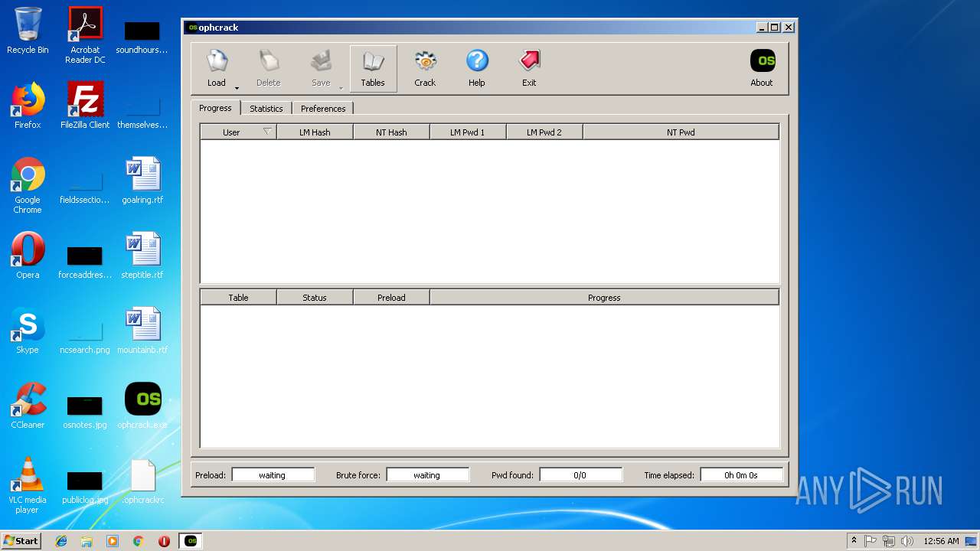
Task: Click the ophcrack taskbar button
Action: pos(191,541)
